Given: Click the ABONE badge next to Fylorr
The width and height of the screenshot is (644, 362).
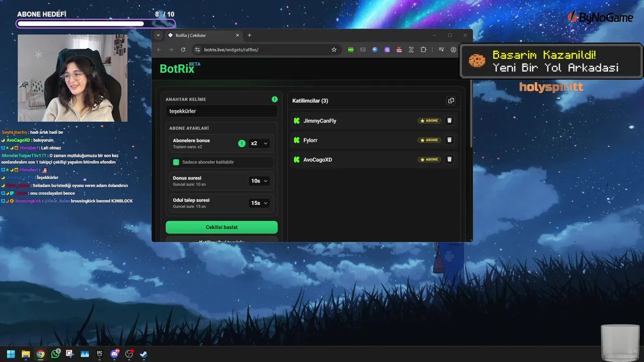Looking at the screenshot, I should [429, 140].
